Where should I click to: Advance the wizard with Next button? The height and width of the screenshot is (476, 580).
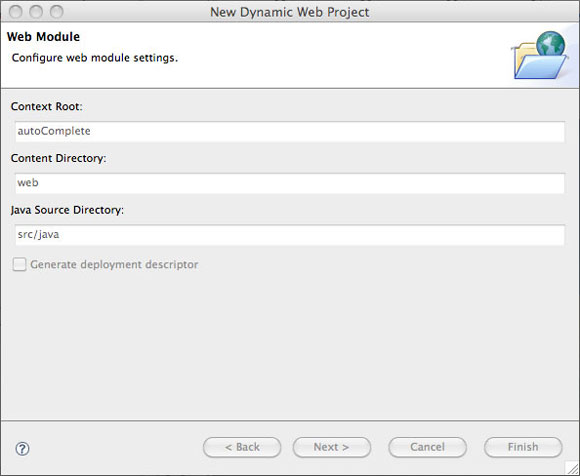click(x=332, y=447)
